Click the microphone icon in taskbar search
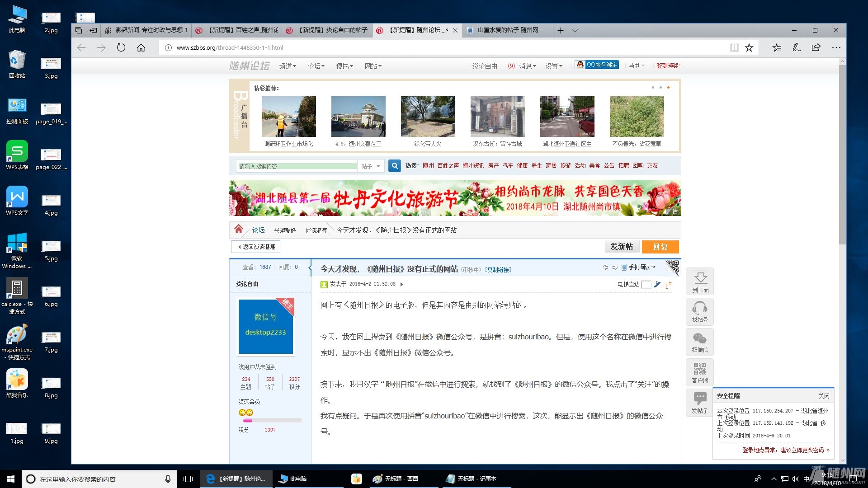Image resolution: width=868 pixels, height=488 pixels. tap(168, 479)
